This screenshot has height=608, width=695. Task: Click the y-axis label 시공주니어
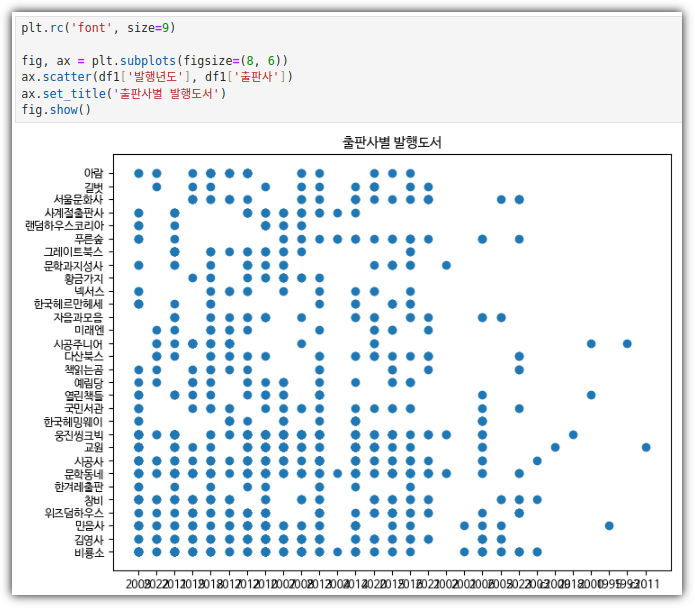tap(78, 343)
